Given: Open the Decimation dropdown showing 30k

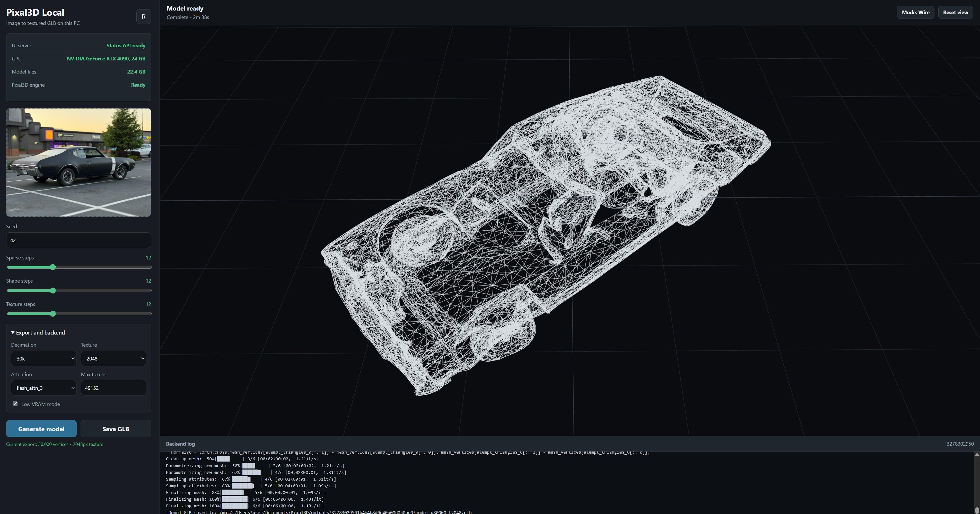Looking at the screenshot, I should point(44,358).
